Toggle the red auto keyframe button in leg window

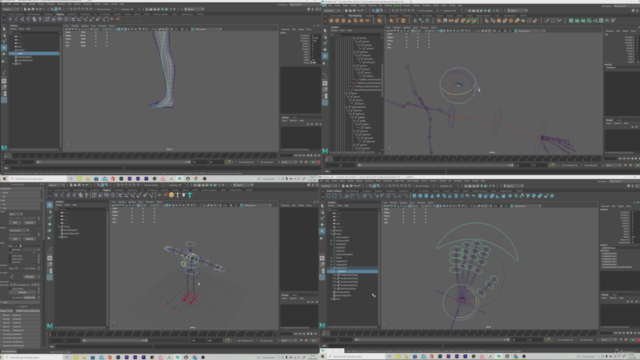(319, 162)
